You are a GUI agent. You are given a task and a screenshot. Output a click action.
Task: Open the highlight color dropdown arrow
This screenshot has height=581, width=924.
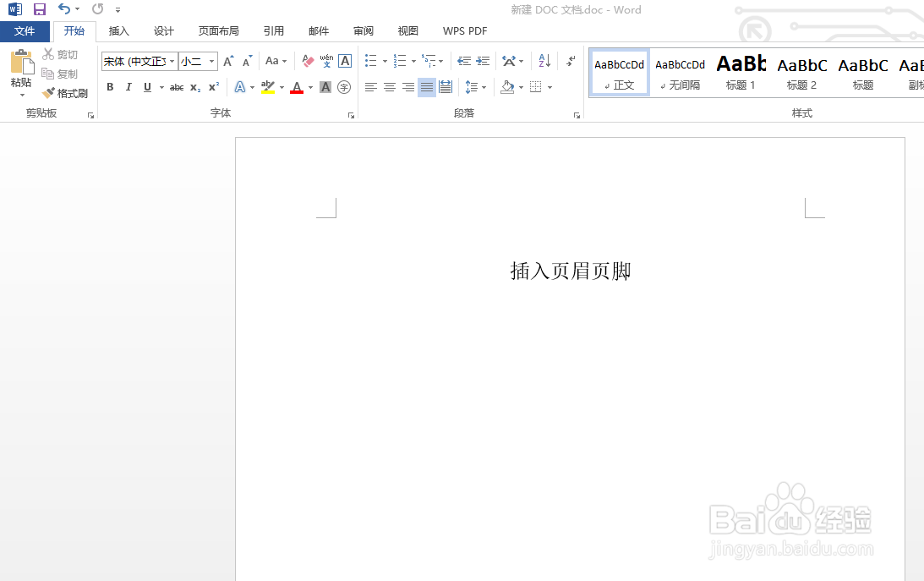[x=282, y=88]
